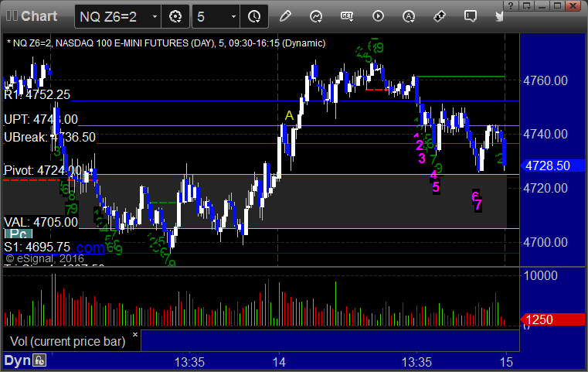Click the current price tag 4728.50

coord(552,166)
